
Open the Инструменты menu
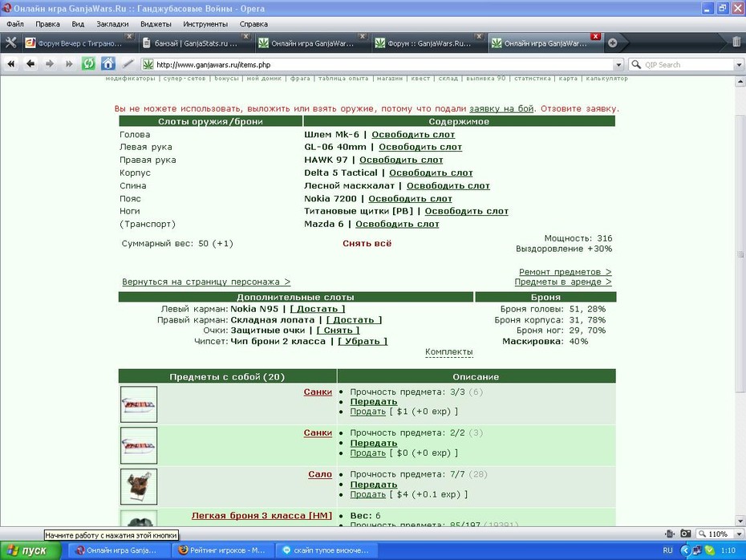(x=205, y=24)
